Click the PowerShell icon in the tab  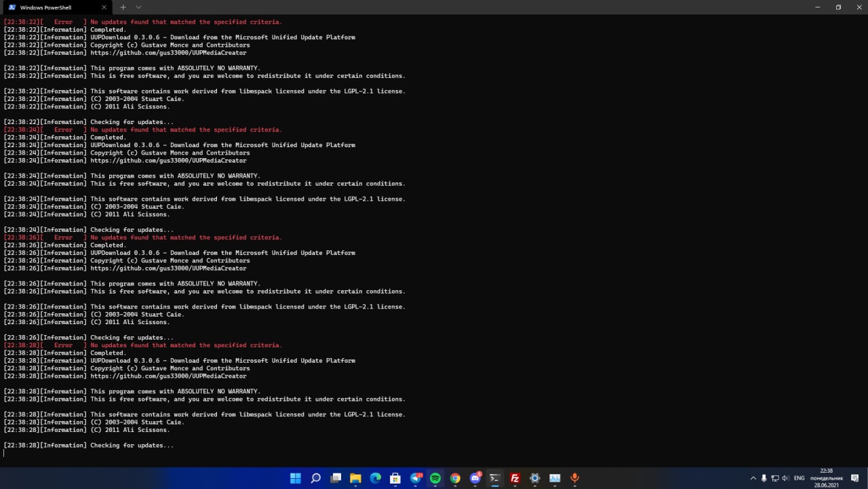(12, 7)
